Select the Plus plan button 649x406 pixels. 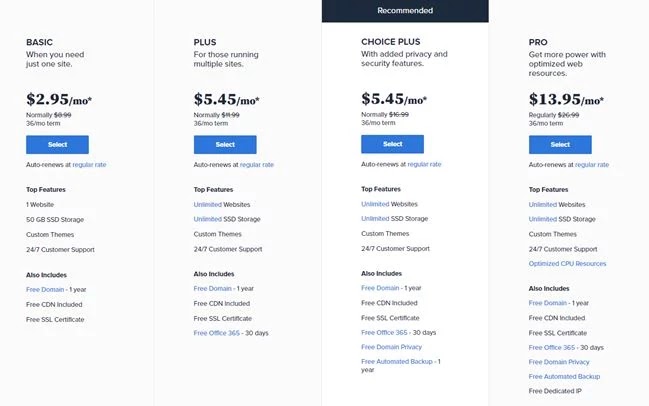(x=225, y=144)
